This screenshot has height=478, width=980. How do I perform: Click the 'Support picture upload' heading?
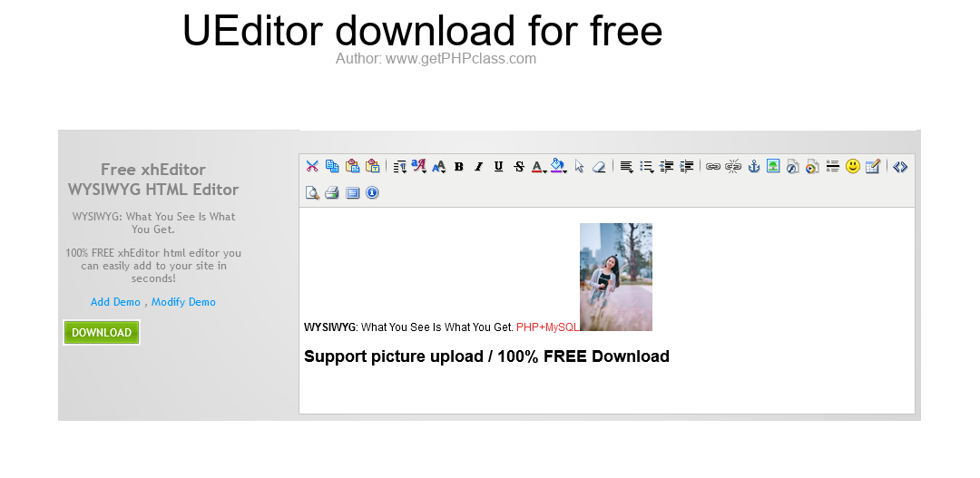[486, 356]
